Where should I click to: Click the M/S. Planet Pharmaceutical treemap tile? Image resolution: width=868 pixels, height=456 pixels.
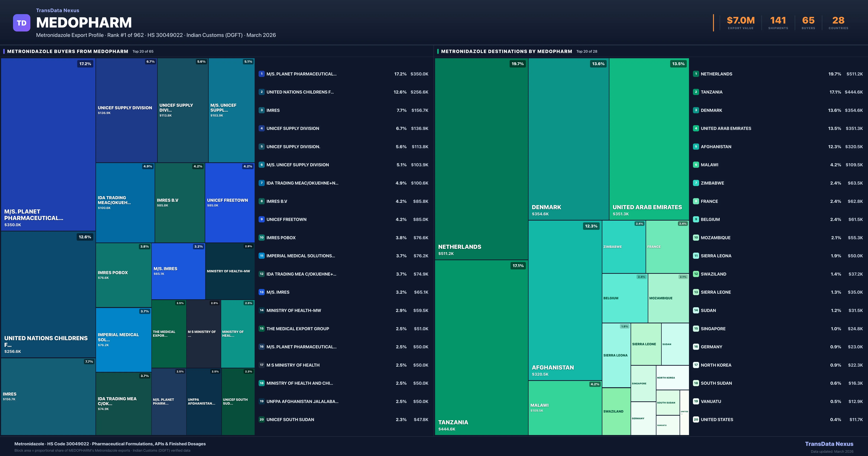[x=48, y=144]
